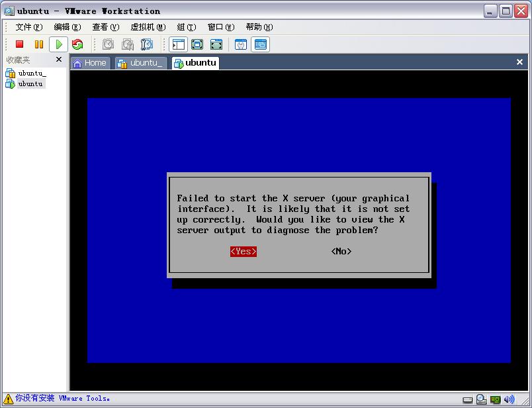The height and width of the screenshot is (408, 532).
Task: Click the VMware Tools not installed warning
Action: coord(62,398)
